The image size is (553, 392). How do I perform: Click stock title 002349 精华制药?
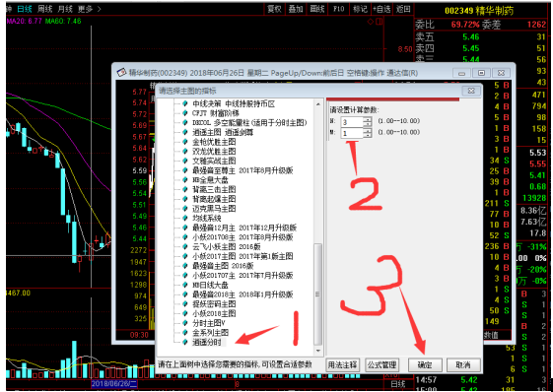coord(479,11)
